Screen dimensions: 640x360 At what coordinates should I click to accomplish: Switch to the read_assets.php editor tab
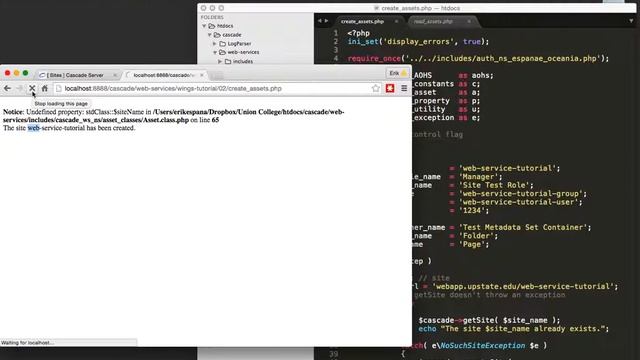433,21
